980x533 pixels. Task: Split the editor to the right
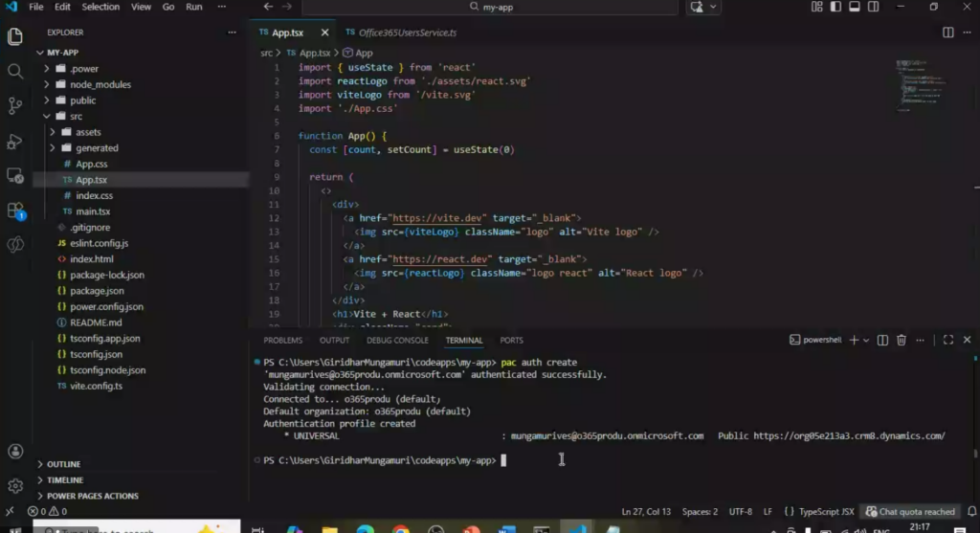[948, 33]
